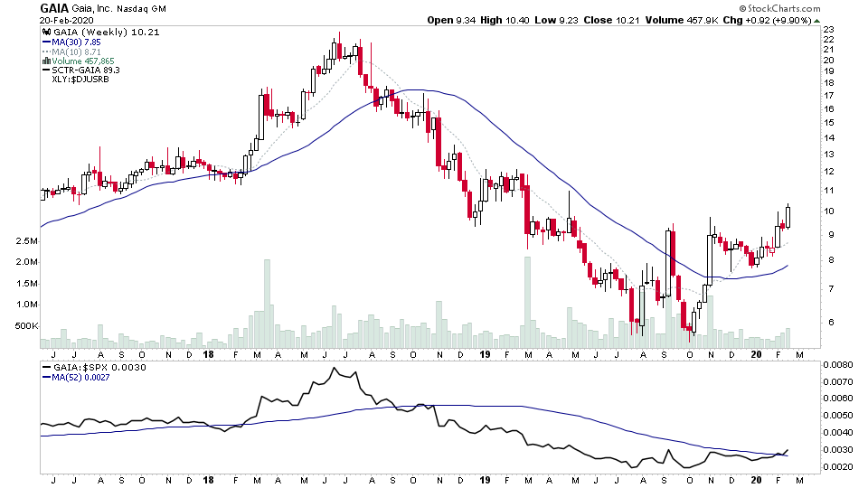Click the Low 9.23 value
The height and width of the screenshot is (488, 868).
coord(556,21)
